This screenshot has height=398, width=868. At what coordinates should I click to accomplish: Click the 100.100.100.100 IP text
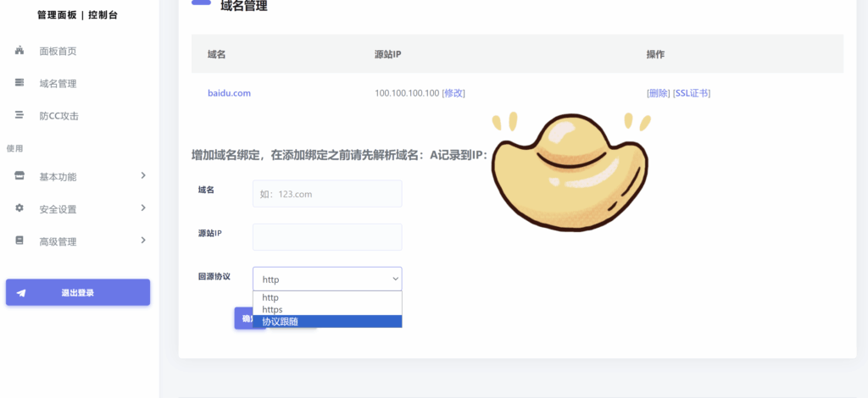point(407,93)
